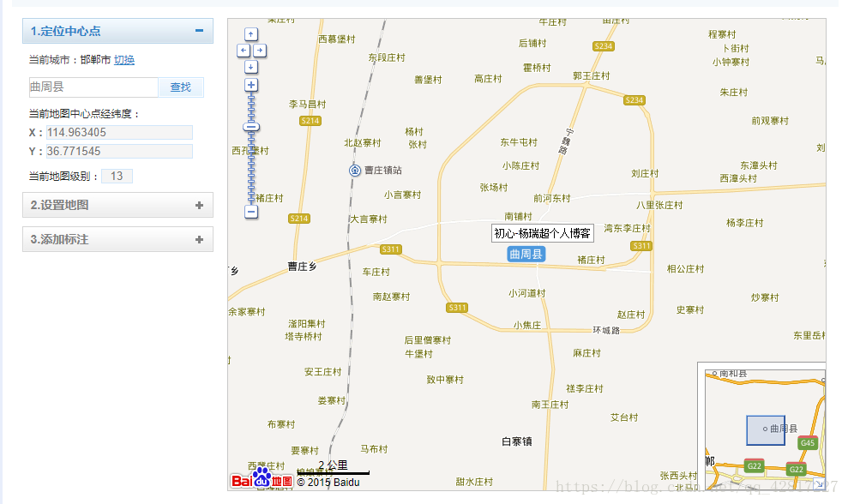The height and width of the screenshot is (504, 848).
Task: Expand the 3.添加标注 section
Action: (x=118, y=239)
